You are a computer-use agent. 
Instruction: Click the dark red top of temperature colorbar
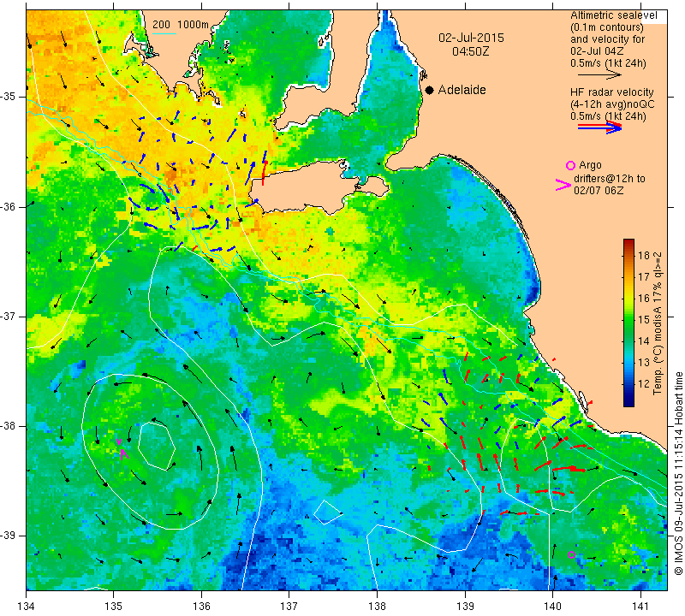(x=628, y=243)
